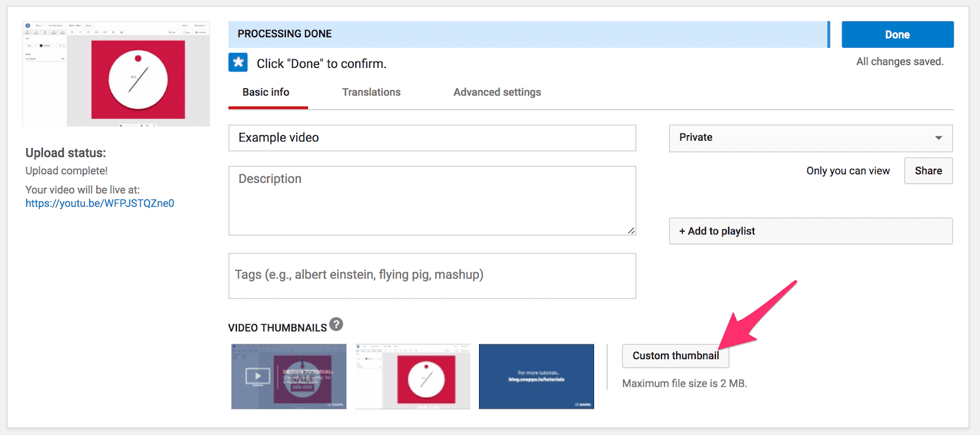Click the blue star notification icon
The image size is (980, 435).
[238, 62]
